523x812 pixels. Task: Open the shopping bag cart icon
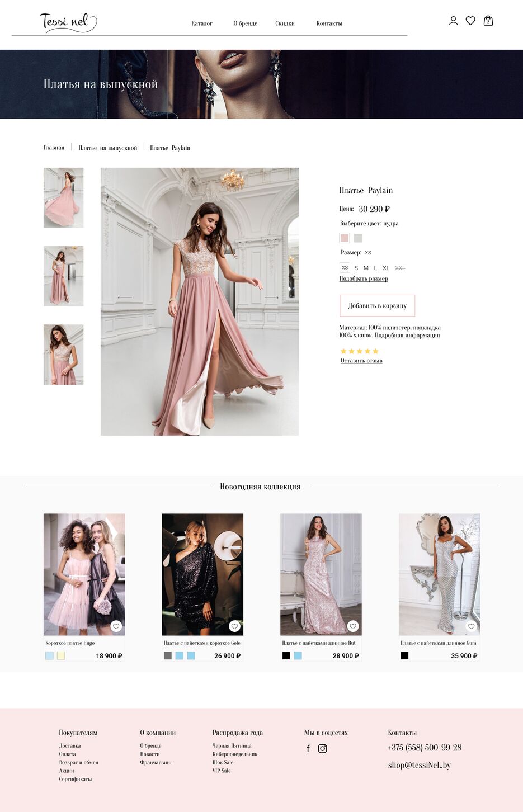488,21
